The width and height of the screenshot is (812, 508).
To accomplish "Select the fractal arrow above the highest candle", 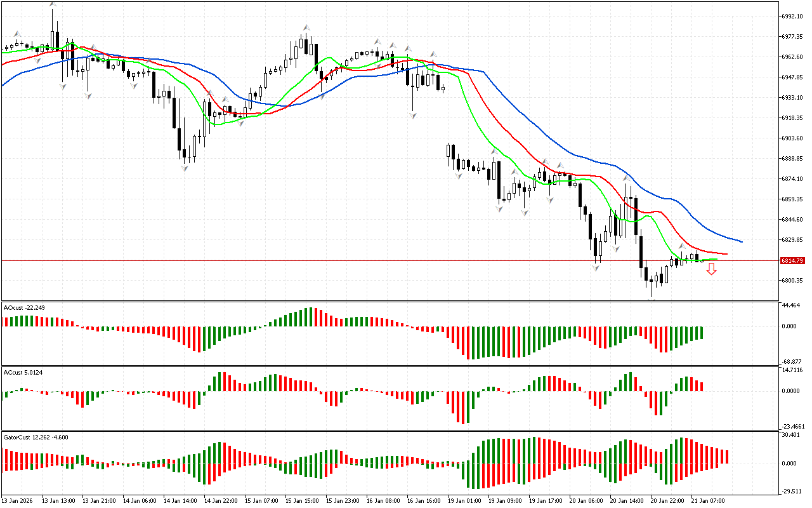I will (52, 4).
